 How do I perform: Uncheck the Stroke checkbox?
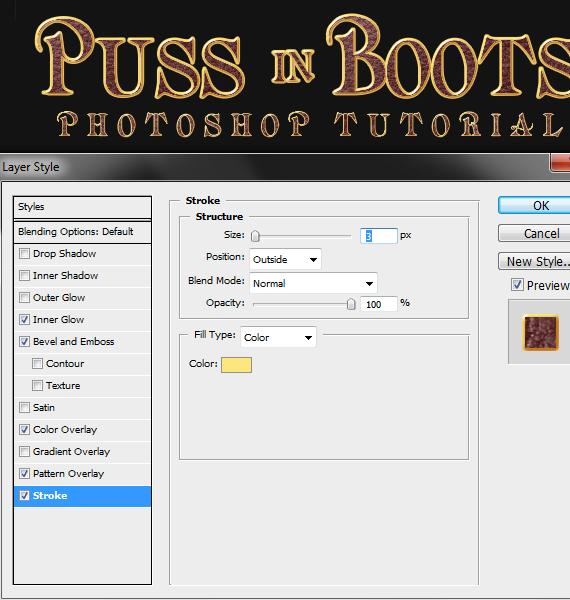[24, 496]
